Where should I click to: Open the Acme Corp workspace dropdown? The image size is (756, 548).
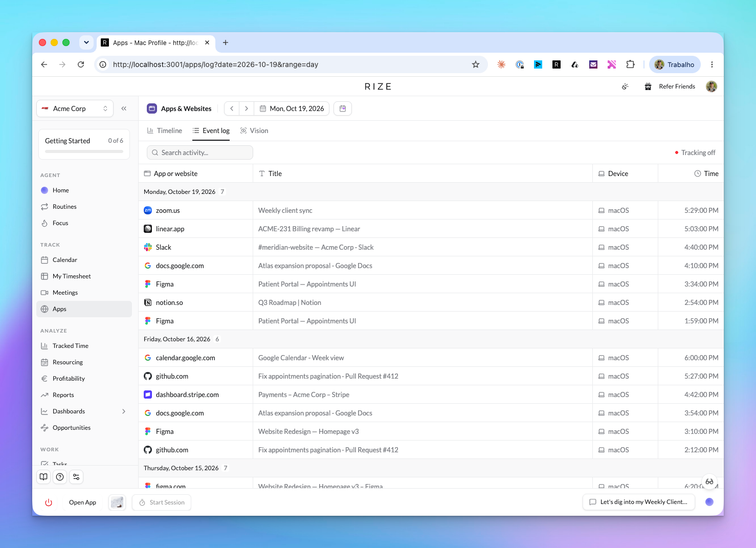pyautogui.click(x=75, y=108)
